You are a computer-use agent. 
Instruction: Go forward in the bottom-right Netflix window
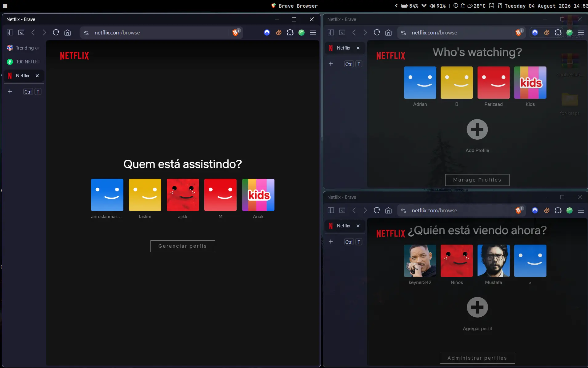pyautogui.click(x=365, y=210)
